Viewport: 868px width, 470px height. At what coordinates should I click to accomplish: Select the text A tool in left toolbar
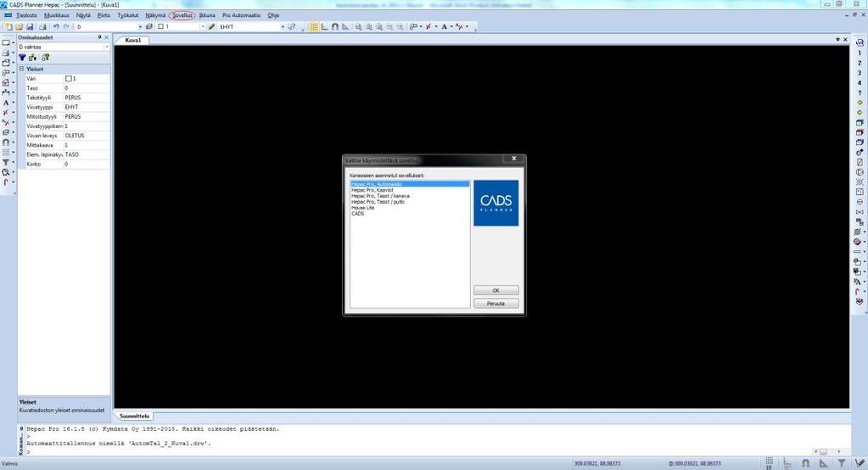pos(6,103)
